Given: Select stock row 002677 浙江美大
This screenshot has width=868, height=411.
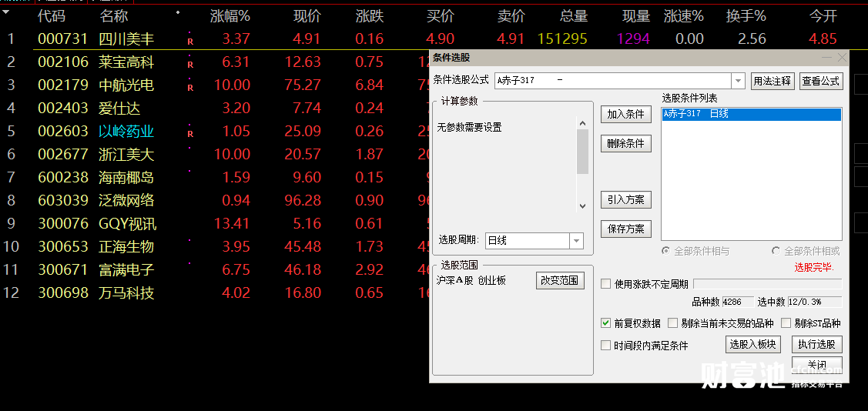Looking at the screenshot, I should [215, 155].
